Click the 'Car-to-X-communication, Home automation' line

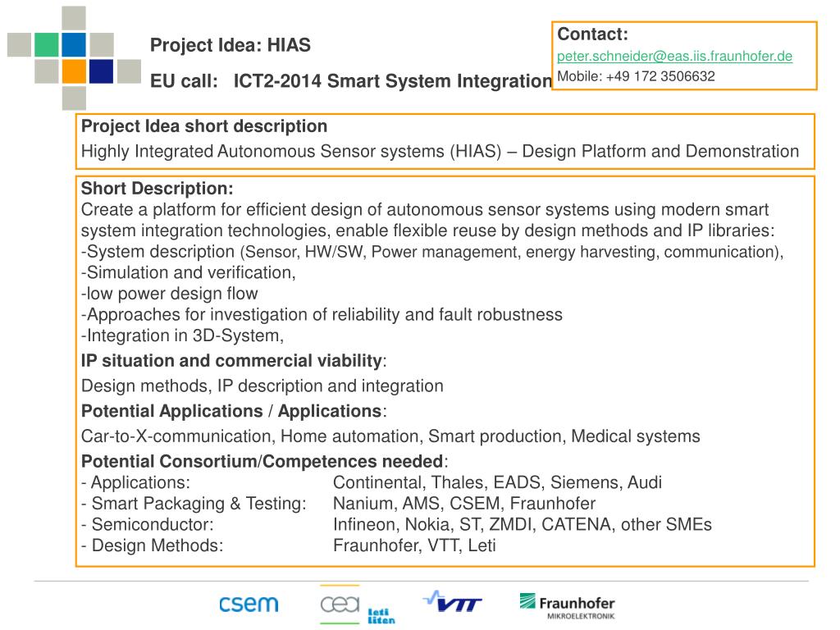pos(390,436)
